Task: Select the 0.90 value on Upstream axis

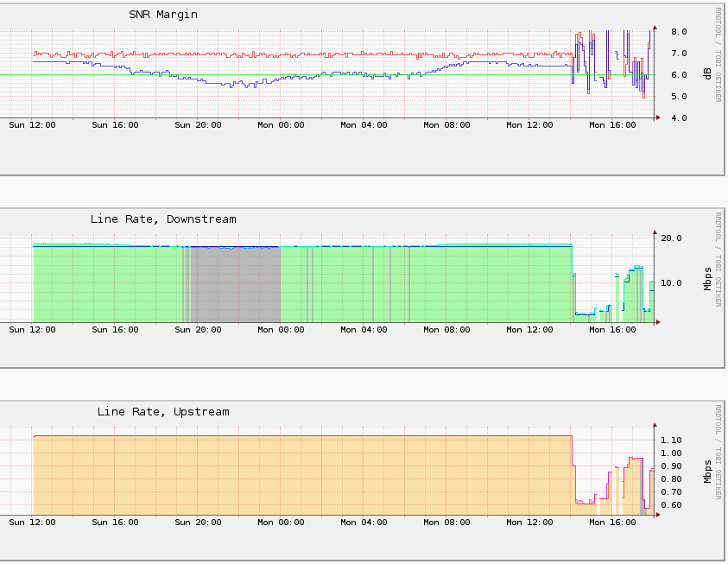Action: [671, 466]
